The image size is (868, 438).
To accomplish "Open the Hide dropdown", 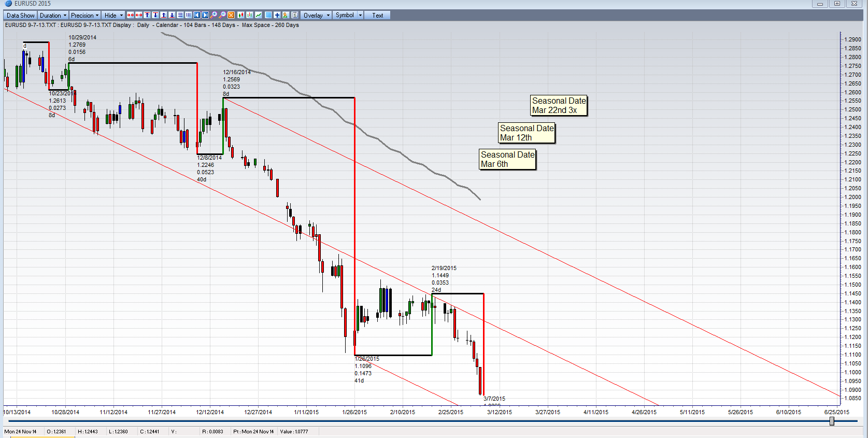I will [113, 15].
